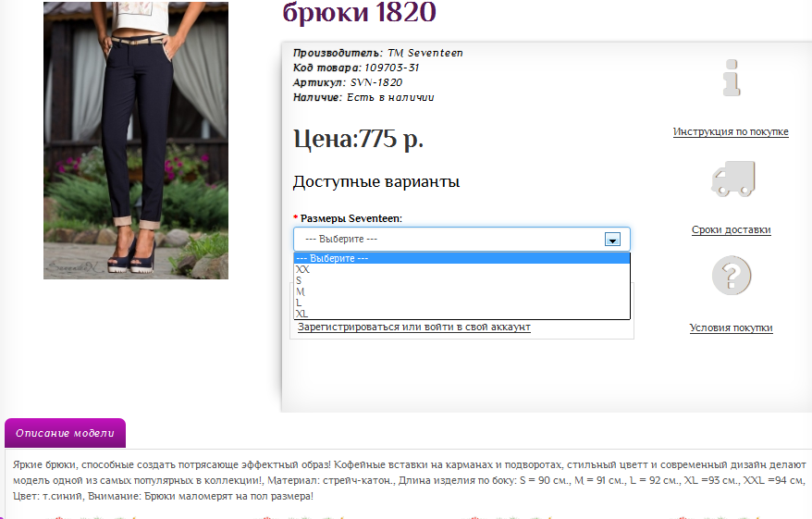Select size XX from the dropdown list
Image resolution: width=812 pixels, height=519 pixels.
[302, 269]
